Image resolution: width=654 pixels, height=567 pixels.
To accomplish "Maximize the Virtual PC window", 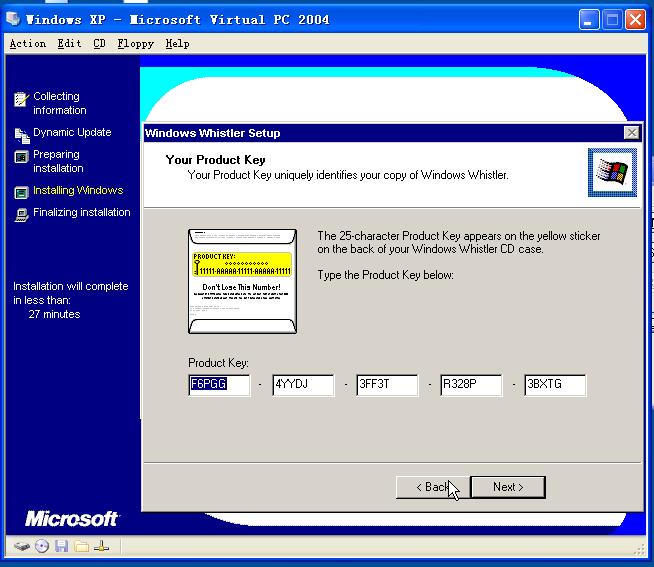I will pos(612,20).
